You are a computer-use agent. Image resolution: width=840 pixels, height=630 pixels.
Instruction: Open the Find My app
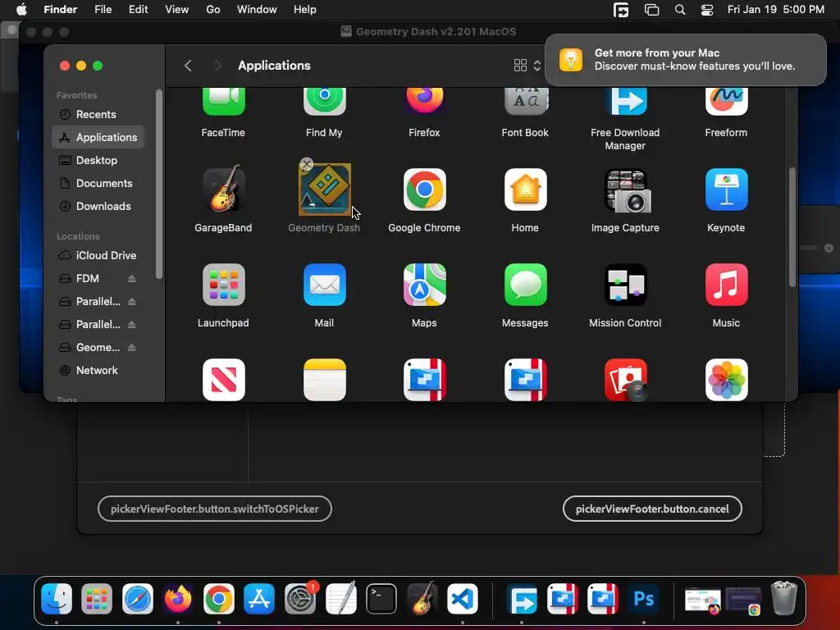pyautogui.click(x=324, y=102)
